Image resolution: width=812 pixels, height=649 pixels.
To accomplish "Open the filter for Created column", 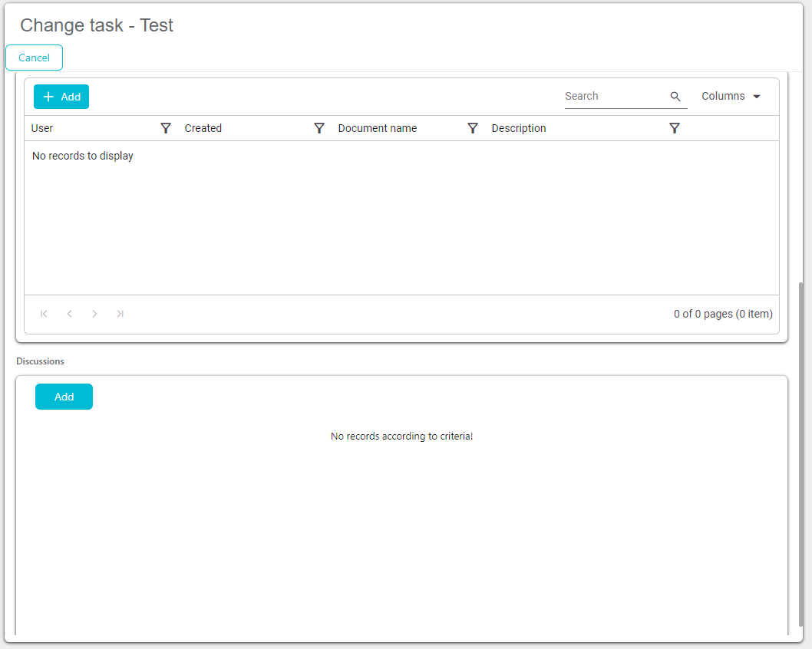I will [x=319, y=128].
